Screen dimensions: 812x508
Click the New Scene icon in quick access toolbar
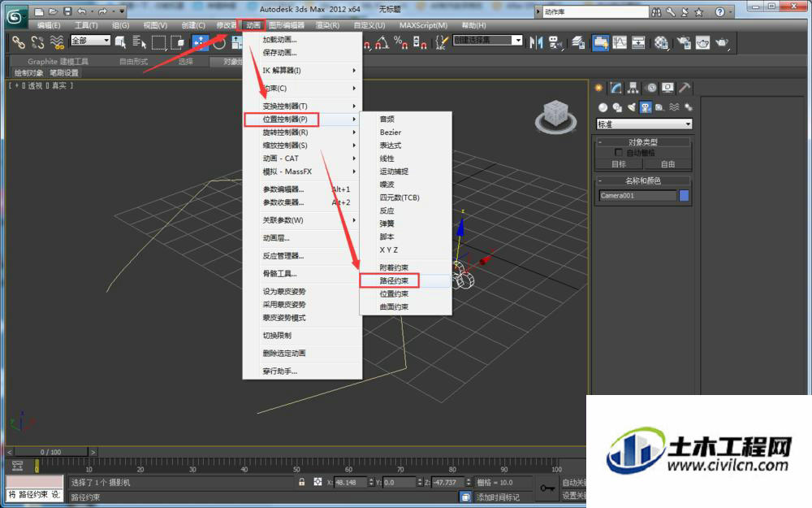(x=39, y=11)
